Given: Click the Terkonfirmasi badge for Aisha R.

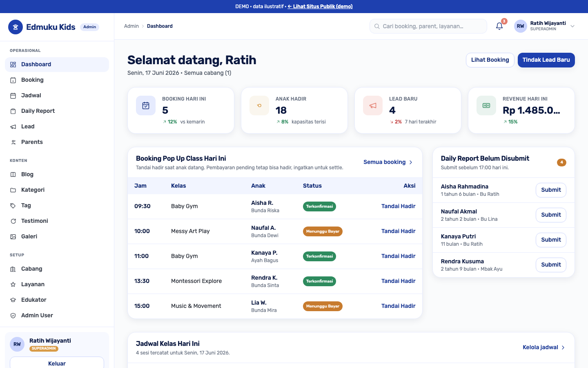Looking at the screenshot, I should [319, 206].
